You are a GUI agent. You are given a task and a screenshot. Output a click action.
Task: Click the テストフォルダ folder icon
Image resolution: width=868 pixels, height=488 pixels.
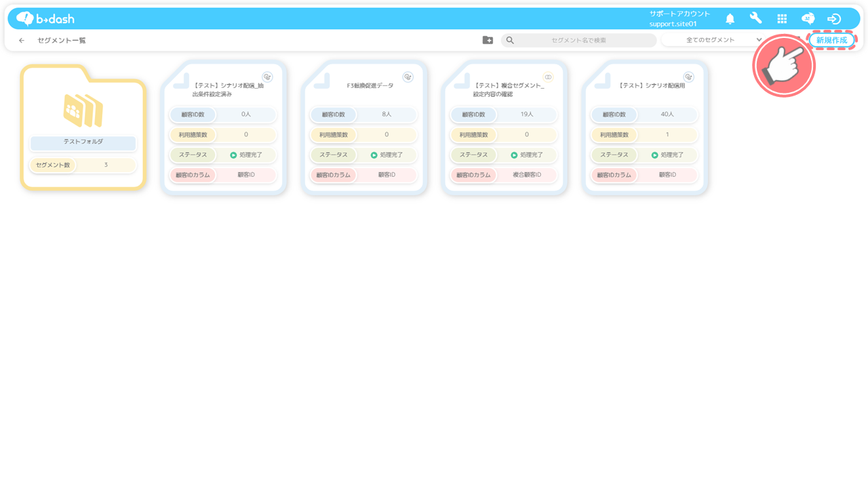point(83,110)
